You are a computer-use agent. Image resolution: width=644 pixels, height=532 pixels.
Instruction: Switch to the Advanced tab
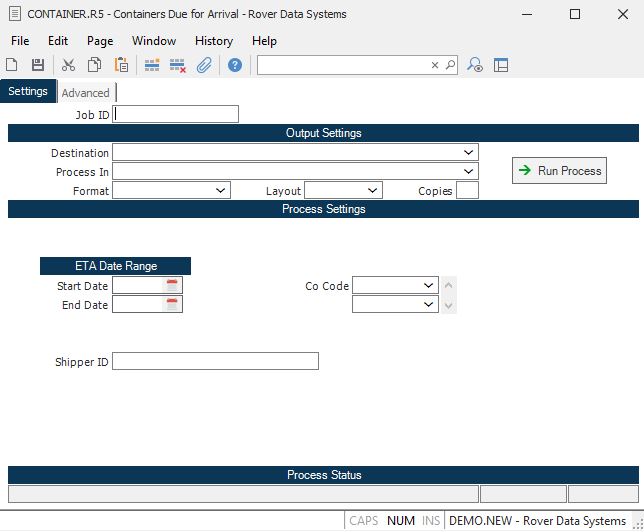point(86,93)
